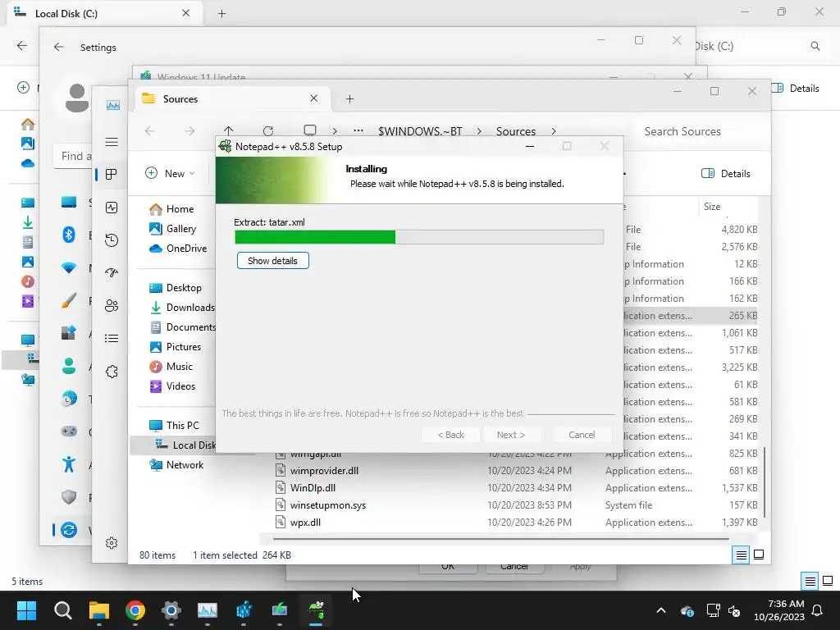Image resolution: width=840 pixels, height=630 pixels.
Task: Add a new tab in Sources window
Action: point(349,99)
